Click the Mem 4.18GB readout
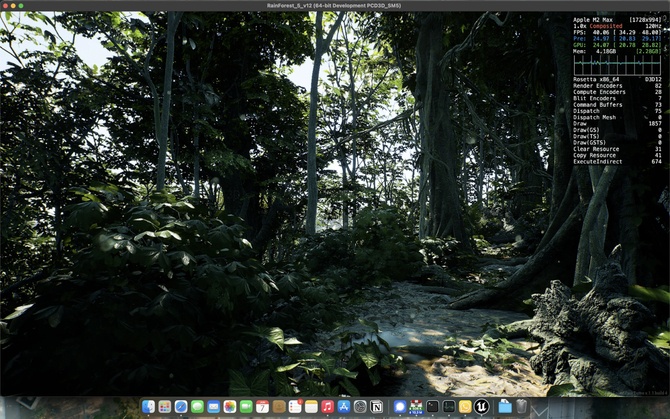This screenshot has height=419, width=670. (x=594, y=51)
